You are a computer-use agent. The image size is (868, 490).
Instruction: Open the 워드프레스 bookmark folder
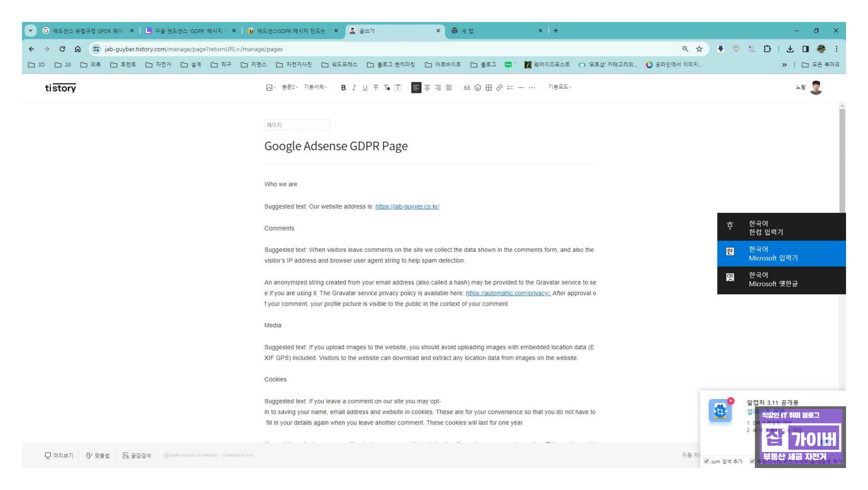339,65
